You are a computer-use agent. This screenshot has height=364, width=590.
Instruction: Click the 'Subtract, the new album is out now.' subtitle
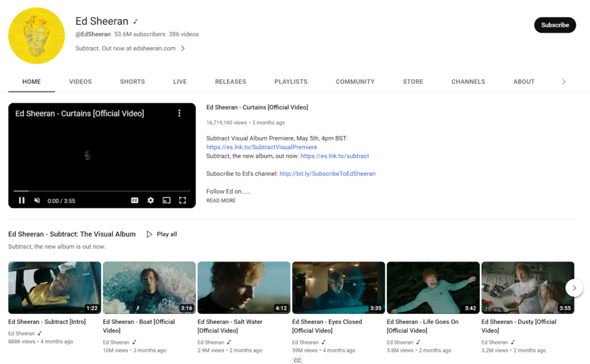point(57,247)
